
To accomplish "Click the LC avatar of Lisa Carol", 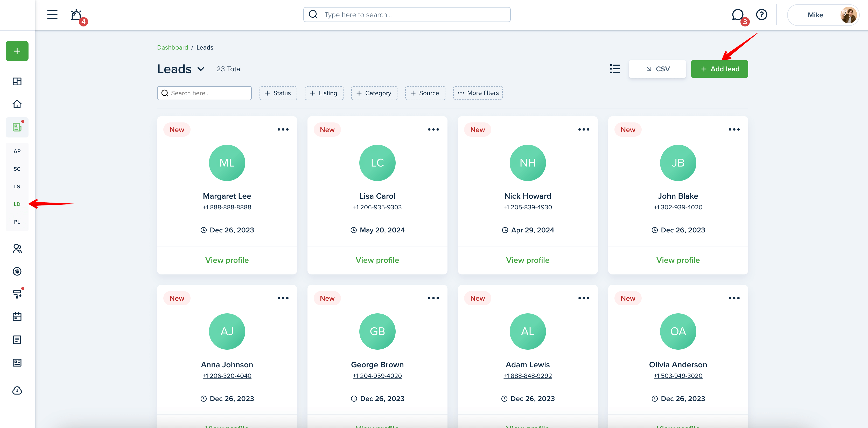I will [377, 163].
